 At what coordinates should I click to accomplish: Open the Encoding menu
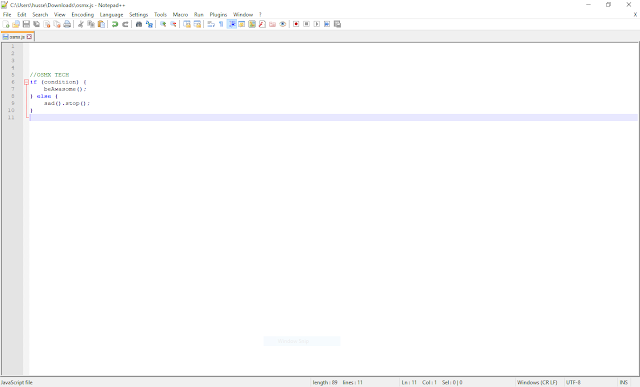pos(82,15)
